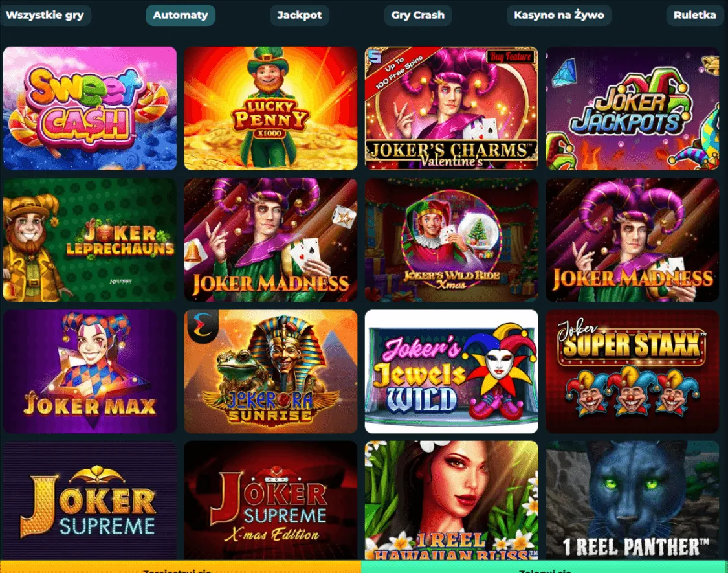Image resolution: width=728 pixels, height=573 pixels.
Task: Select the Ruletka category tab
Action: coord(695,15)
